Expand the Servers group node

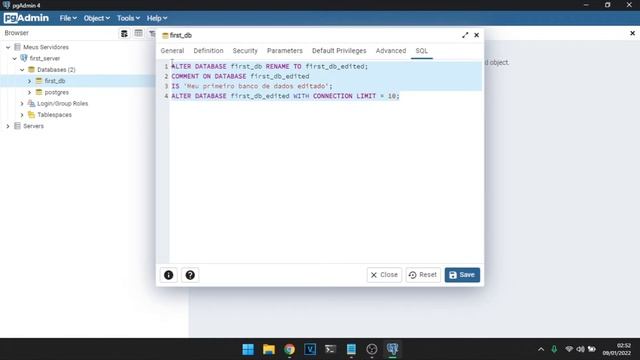coord(8,126)
